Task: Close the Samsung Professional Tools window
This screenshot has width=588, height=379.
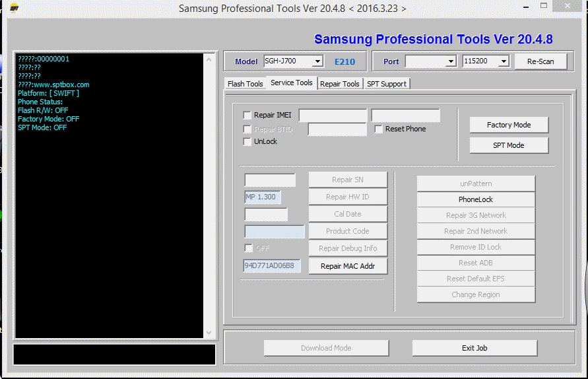Action: coord(568,6)
